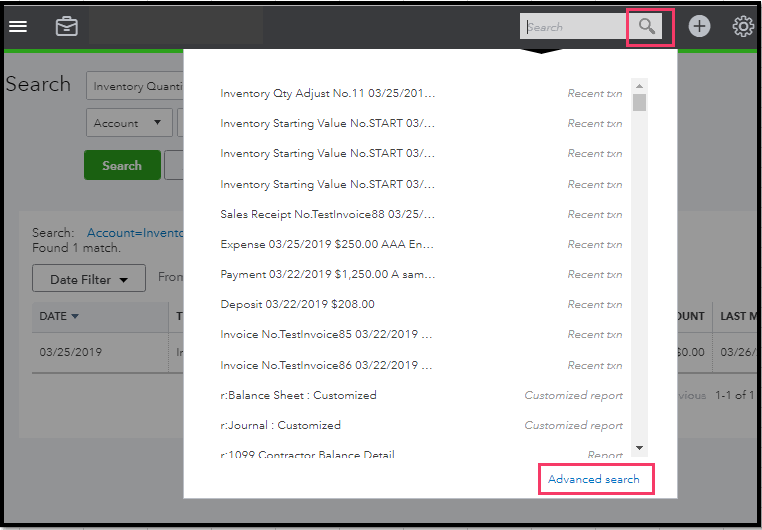Open the hamburger navigation menu

[x=18, y=26]
